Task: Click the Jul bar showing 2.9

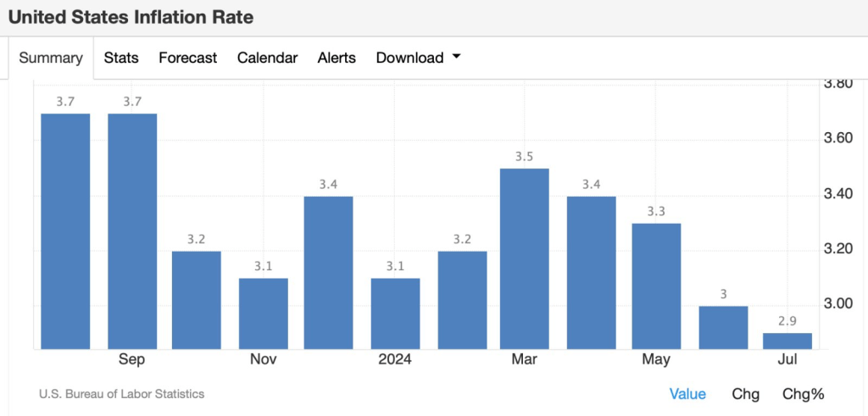Action: pos(787,341)
